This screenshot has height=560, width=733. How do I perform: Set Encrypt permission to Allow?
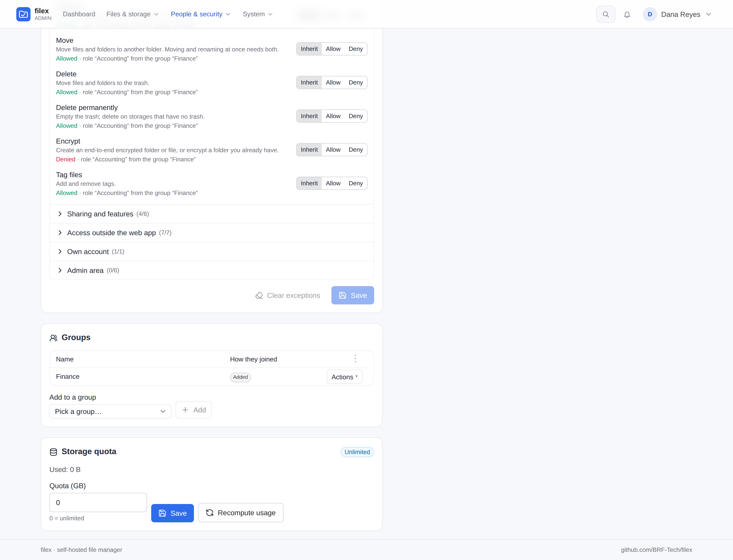coord(333,150)
